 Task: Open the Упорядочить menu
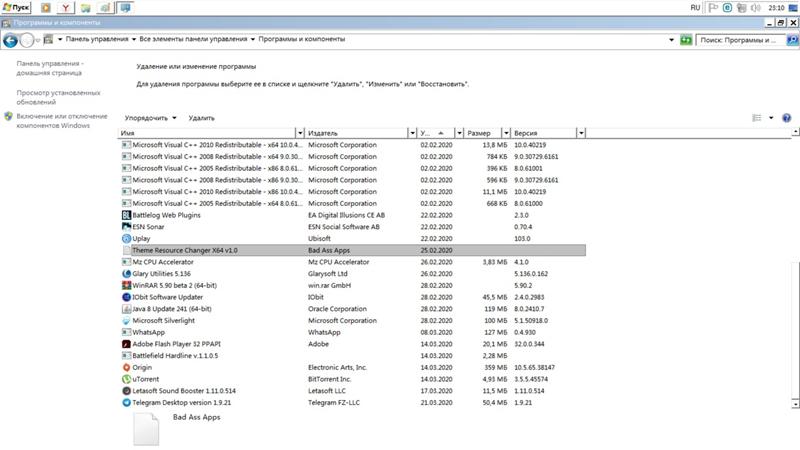pyautogui.click(x=151, y=118)
